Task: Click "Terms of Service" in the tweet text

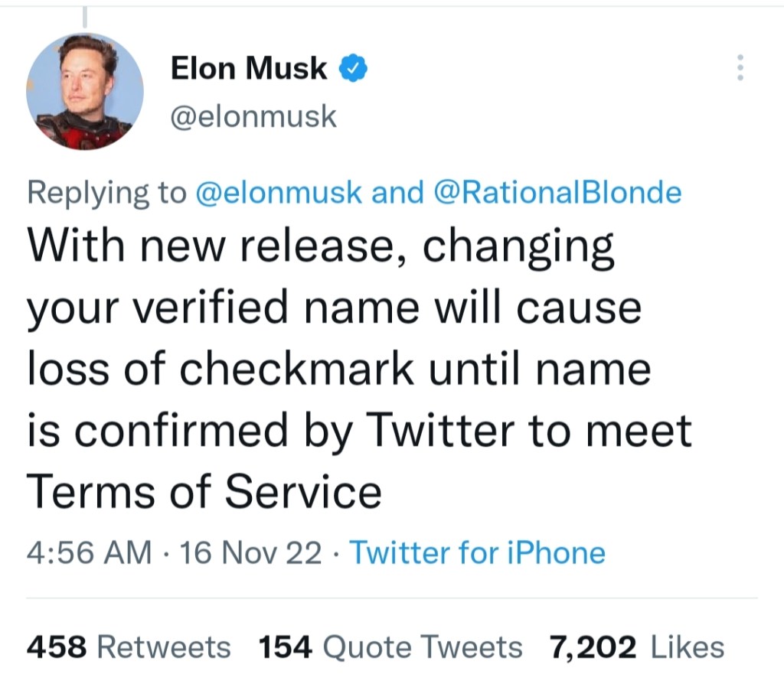Action: pyautogui.click(x=204, y=491)
